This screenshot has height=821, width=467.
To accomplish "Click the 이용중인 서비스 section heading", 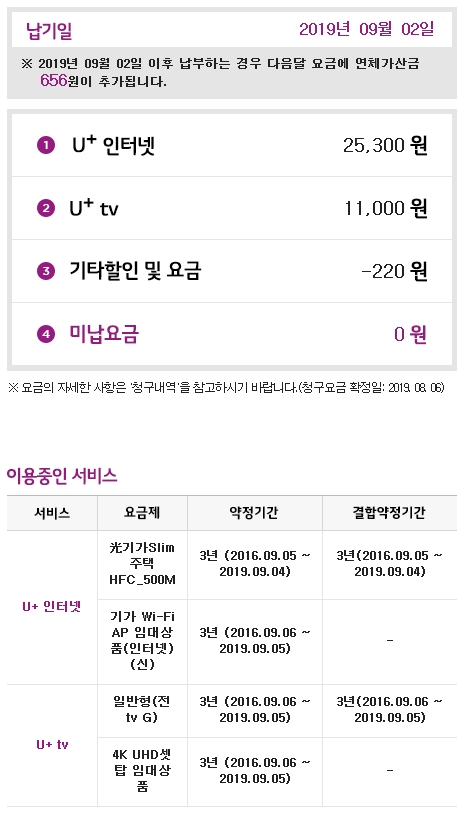I will pos(62,476).
